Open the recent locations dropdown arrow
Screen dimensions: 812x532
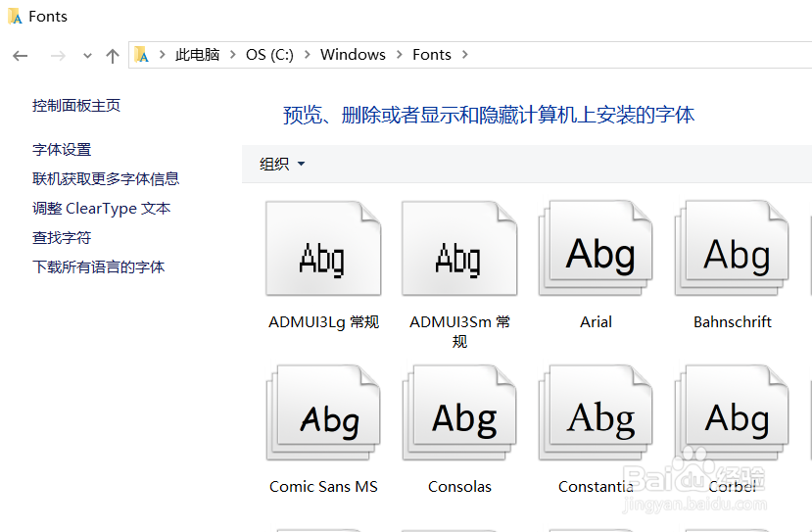click(x=87, y=56)
